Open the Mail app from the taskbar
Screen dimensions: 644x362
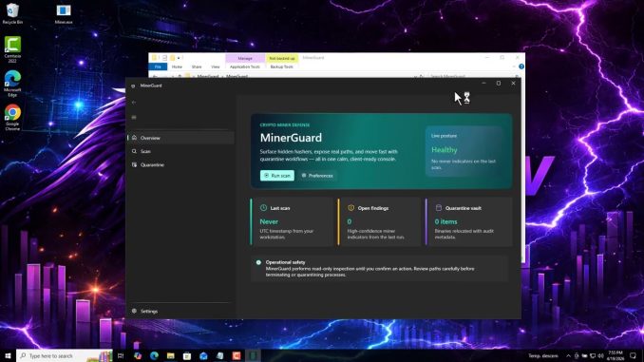tap(203, 356)
